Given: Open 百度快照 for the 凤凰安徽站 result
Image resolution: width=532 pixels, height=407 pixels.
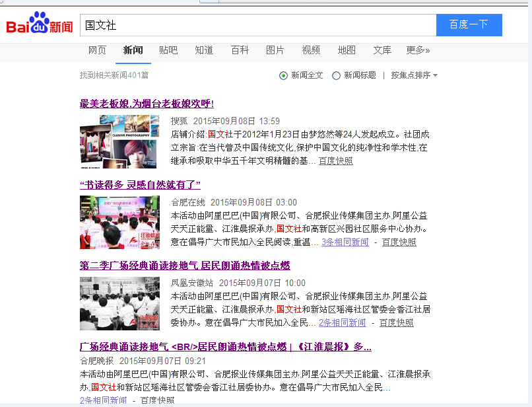Looking at the screenshot, I should [x=396, y=322].
